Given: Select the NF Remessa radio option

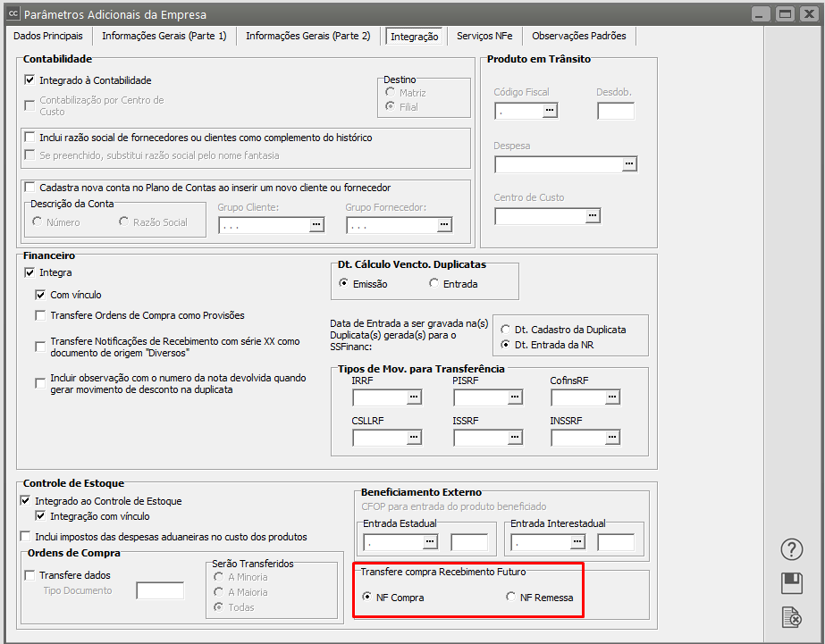Looking at the screenshot, I should [x=511, y=598].
